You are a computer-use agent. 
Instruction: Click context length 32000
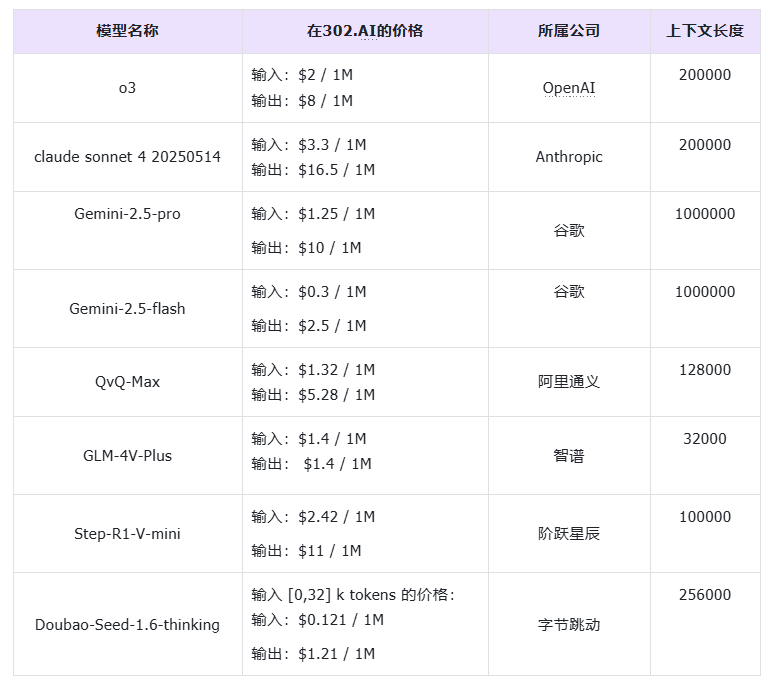[705, 439]
